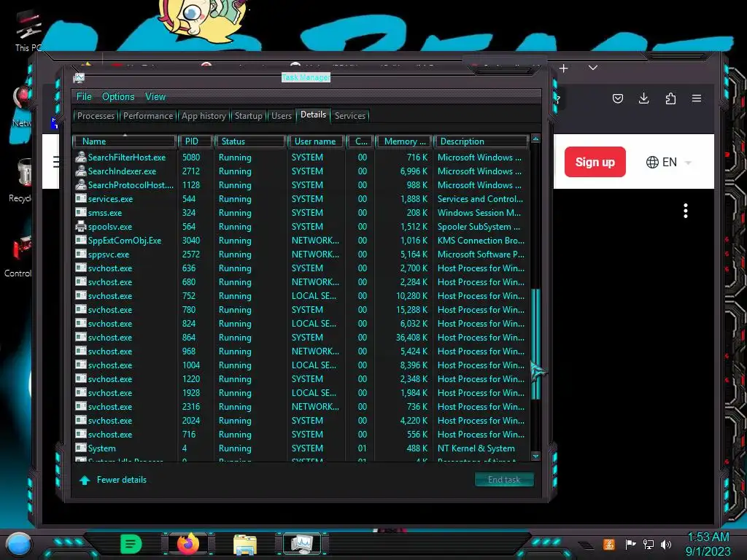Viewport: 747px width, 560px height.
Task: Select the sppsvc.exe process icon
Action: 80,254
